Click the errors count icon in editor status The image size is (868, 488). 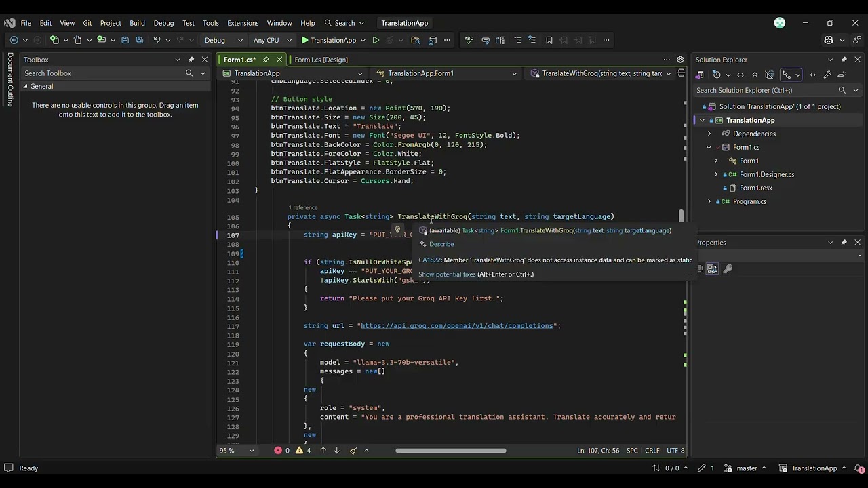[x=278, y=451]
